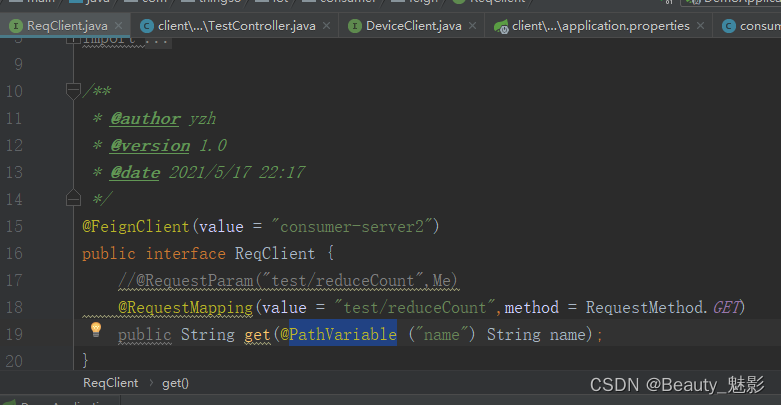This screenshot has width=781, height=405.
Task: Click the ReqClient interface name on line 16
Action: point(275,254)
